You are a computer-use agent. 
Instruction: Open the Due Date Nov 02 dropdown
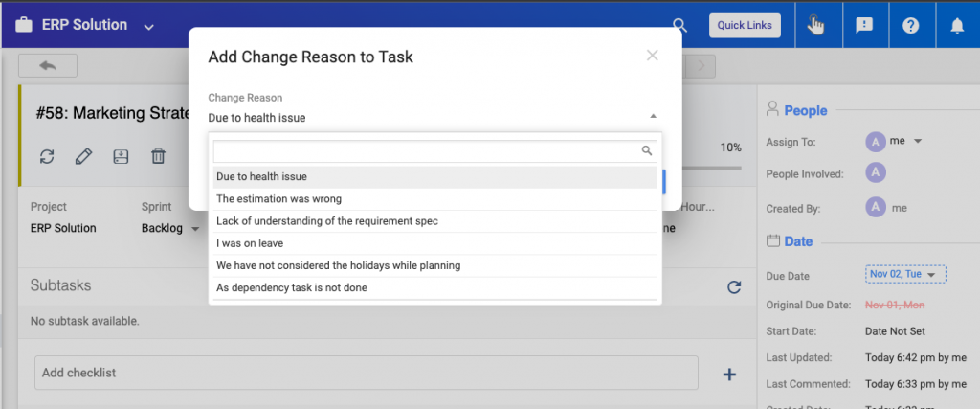904,275
